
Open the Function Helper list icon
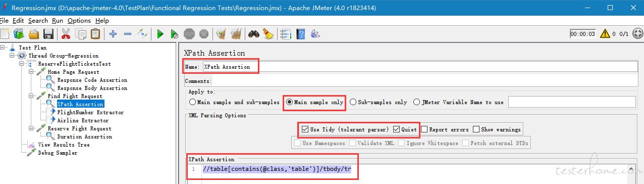286,34
